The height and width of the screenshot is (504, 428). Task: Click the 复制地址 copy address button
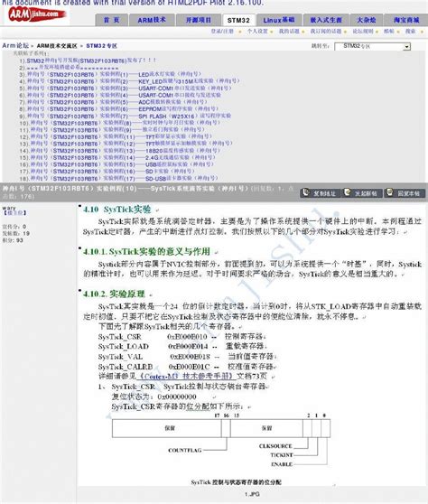pyautogui.click(x=320, y=193)
